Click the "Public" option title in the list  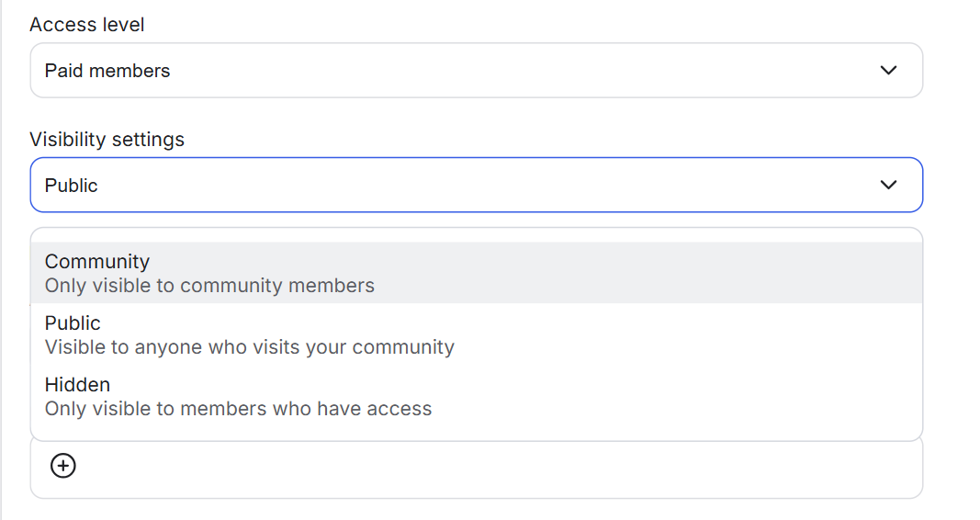click(x=73, y=323)
